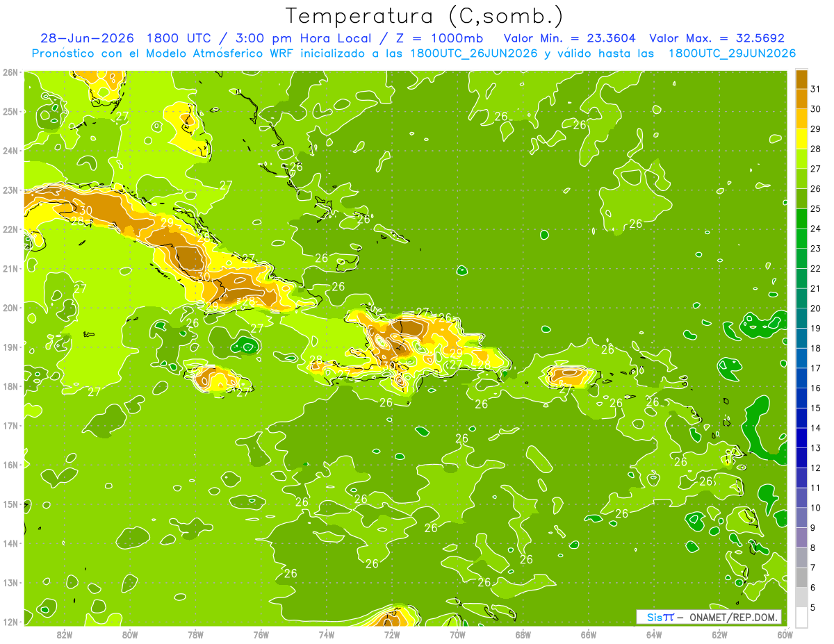Click the legend value label "28"
834x644 pixels.
816,149
